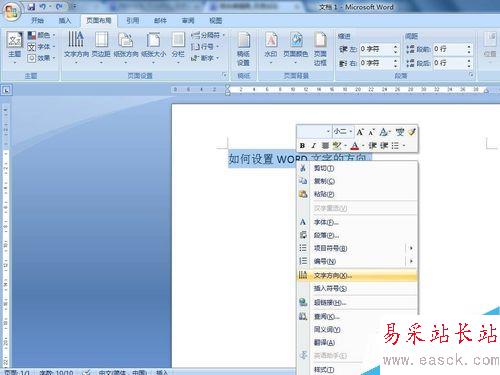Open theme 颜色 (Colors) dropdown
Viewport: 500px width, 375px height.
[x=41, y=35]
